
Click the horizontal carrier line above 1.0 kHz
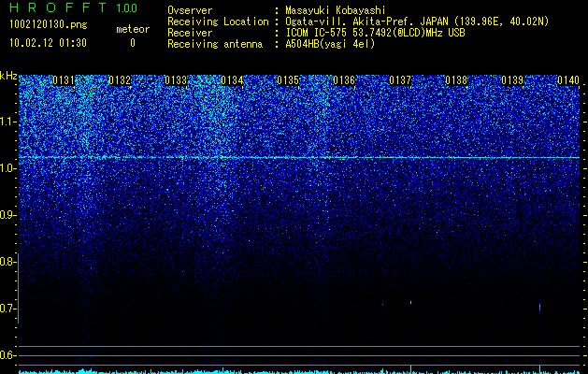tap(299, 157)
